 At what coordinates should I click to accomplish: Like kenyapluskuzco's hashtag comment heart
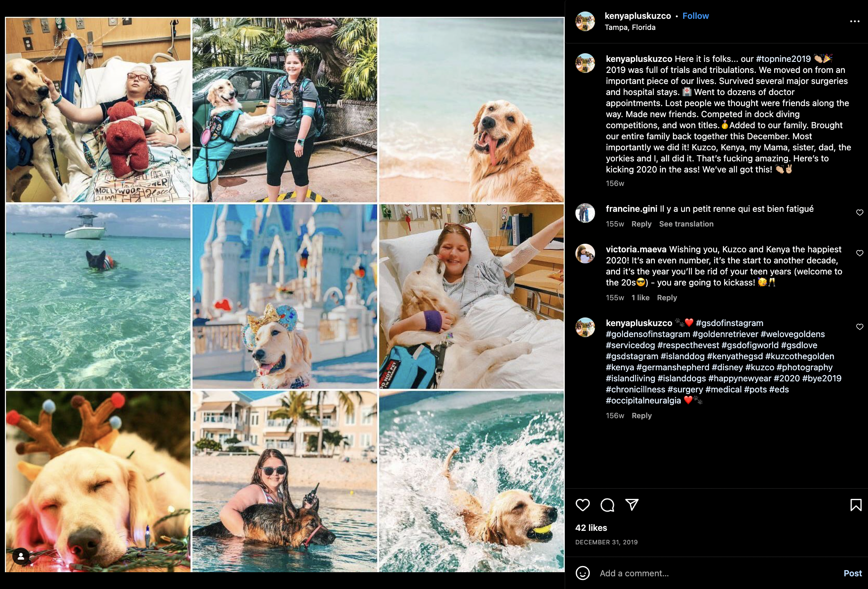coord(859,326)
